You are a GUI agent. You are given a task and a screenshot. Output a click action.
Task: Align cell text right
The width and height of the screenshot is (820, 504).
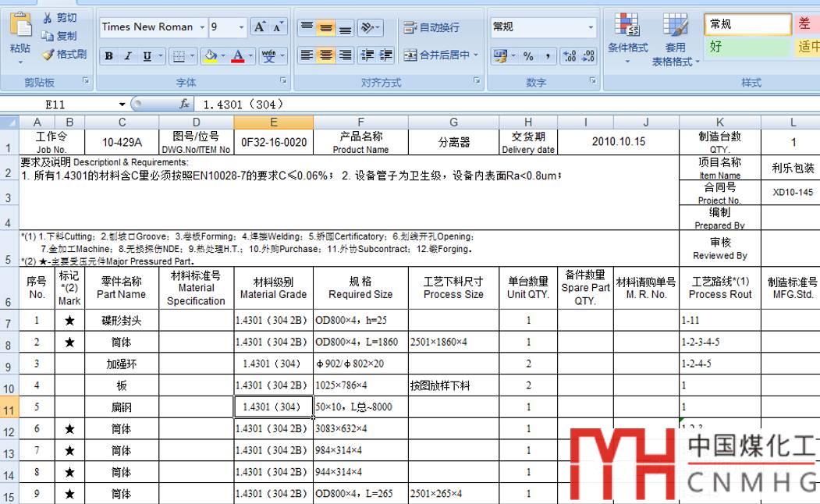click(345, 55)
